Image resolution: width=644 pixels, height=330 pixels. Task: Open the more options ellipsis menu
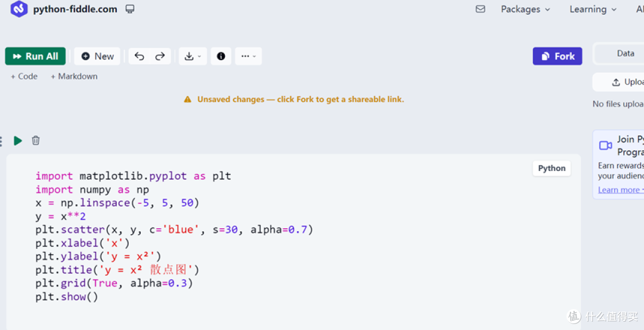tap(248, 56)
